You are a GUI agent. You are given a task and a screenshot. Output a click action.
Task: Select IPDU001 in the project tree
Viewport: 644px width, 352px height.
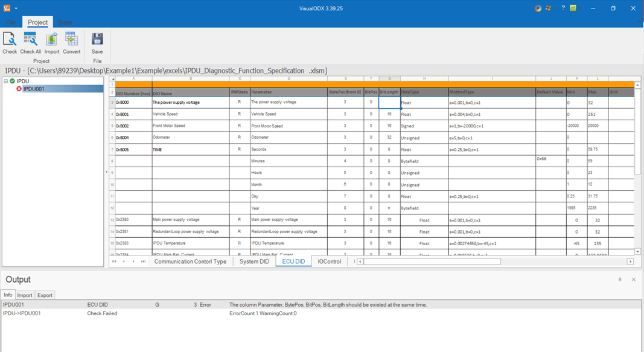(x=34, y=89)
